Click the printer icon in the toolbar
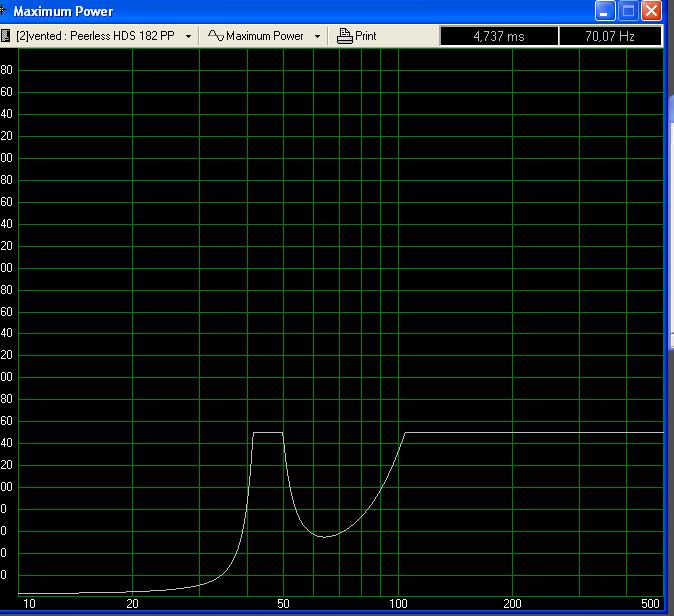674x616 pixels. coord(345,36)
